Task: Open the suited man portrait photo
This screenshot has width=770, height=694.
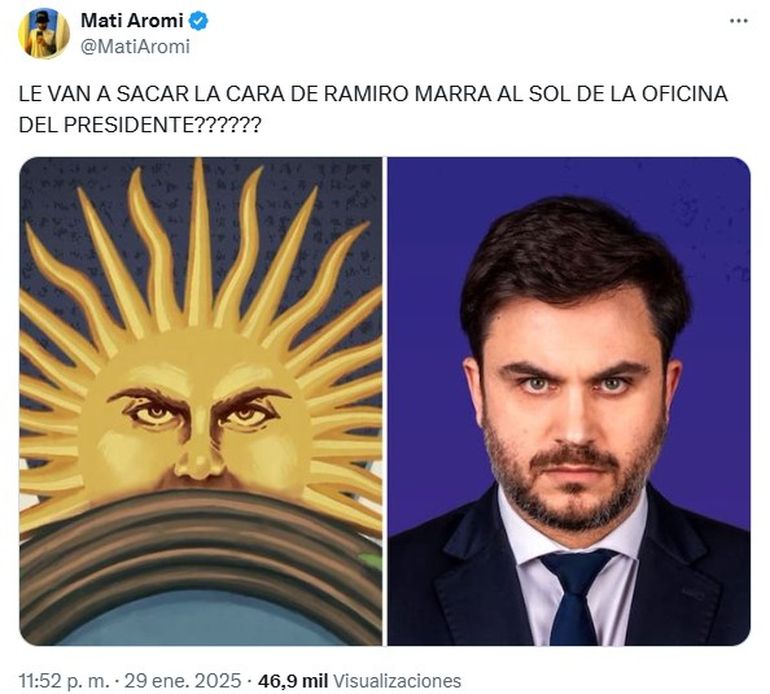Action: (569, 401)
